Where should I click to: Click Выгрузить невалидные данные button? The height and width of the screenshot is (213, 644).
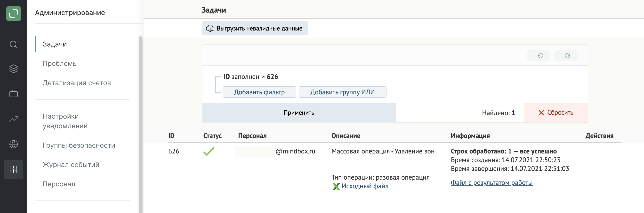click(x=255, y=29)
